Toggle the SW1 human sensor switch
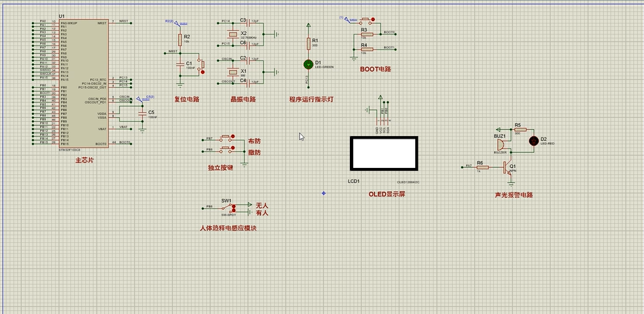This screenshot has height=314, width=644. (x=227, y=207)
